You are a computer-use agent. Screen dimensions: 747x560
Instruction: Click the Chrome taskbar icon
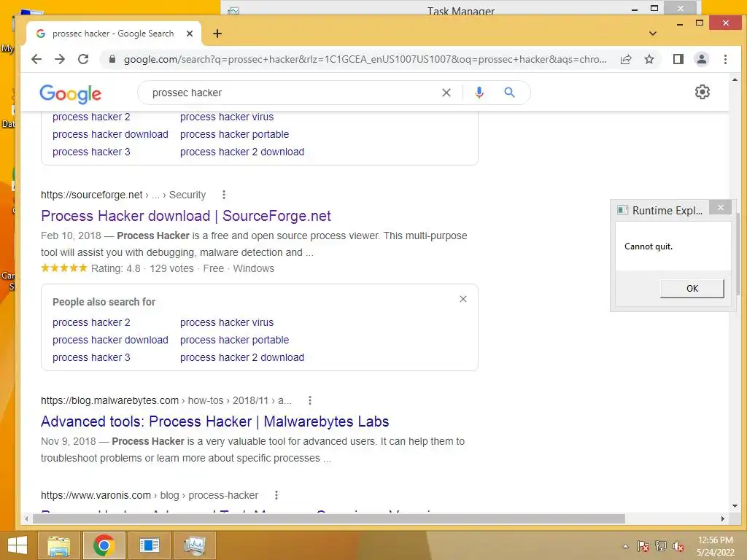point(104,545)
